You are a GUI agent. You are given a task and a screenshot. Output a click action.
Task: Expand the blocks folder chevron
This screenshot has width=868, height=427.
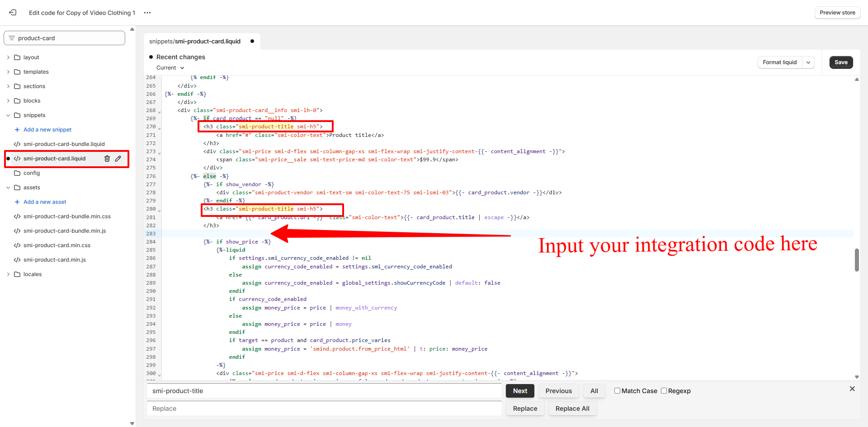coord(8,101)
